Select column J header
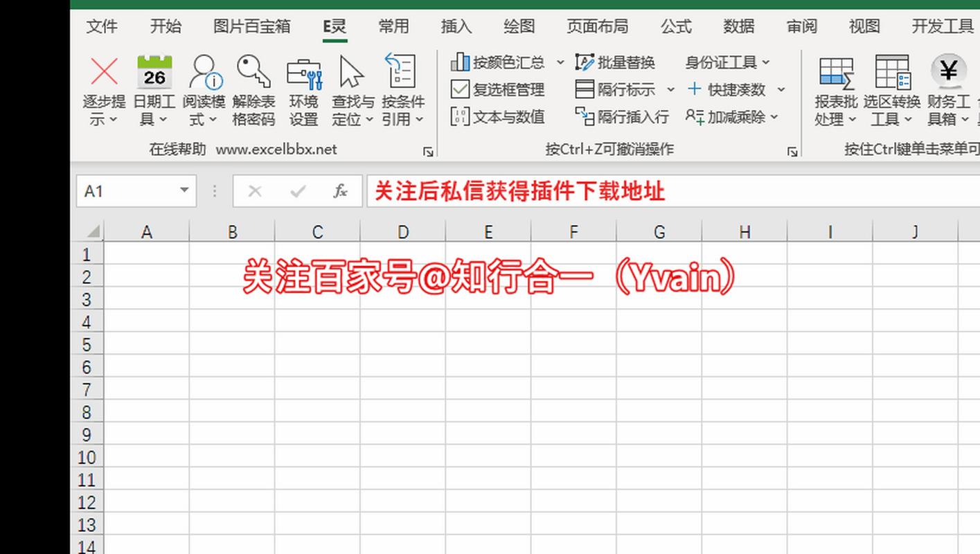Image resolution: width=980 pixels, height=554 pixels. click(x=916, y=232)
